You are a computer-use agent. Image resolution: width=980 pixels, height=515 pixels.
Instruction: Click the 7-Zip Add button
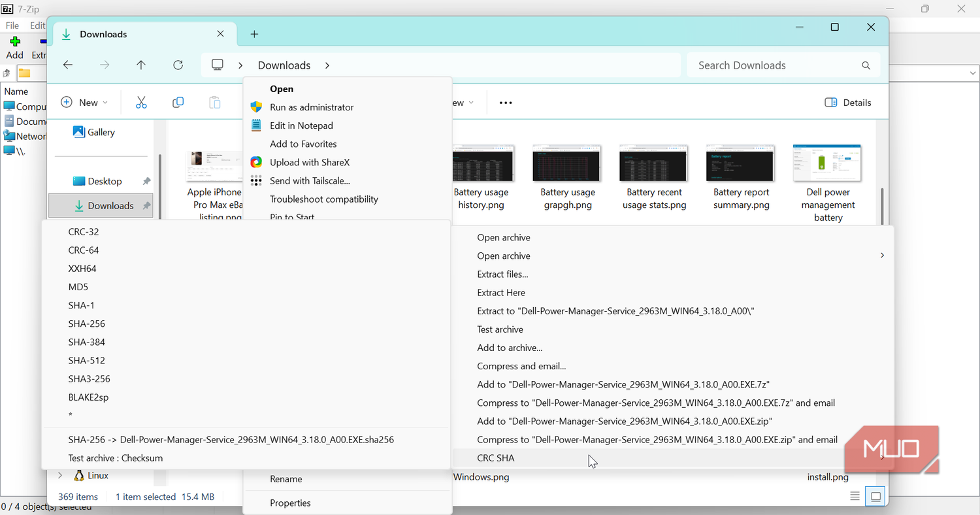(x=14, y=48)
